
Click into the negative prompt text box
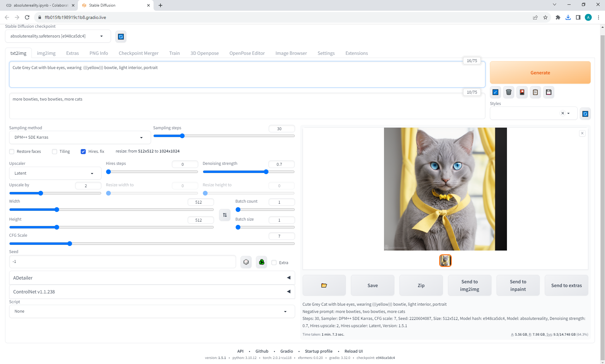click(x=247, y=106)
